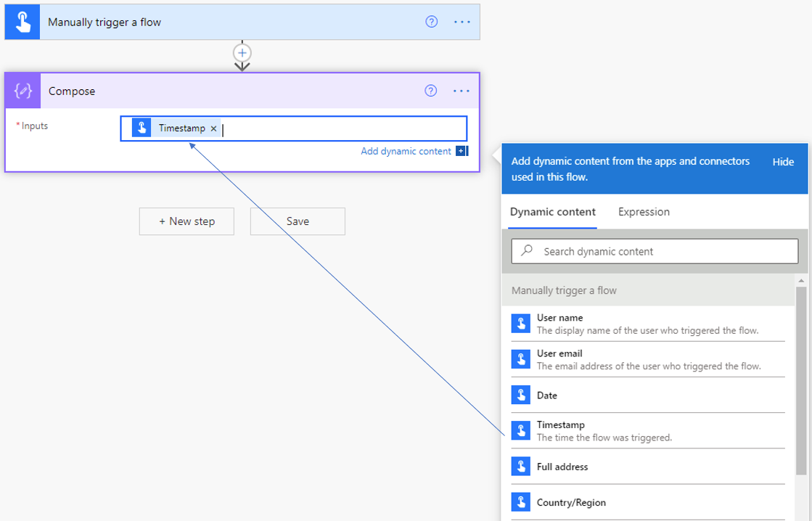
Task: Open the Compose action's ellipsis menu
Action: [462, 91]
